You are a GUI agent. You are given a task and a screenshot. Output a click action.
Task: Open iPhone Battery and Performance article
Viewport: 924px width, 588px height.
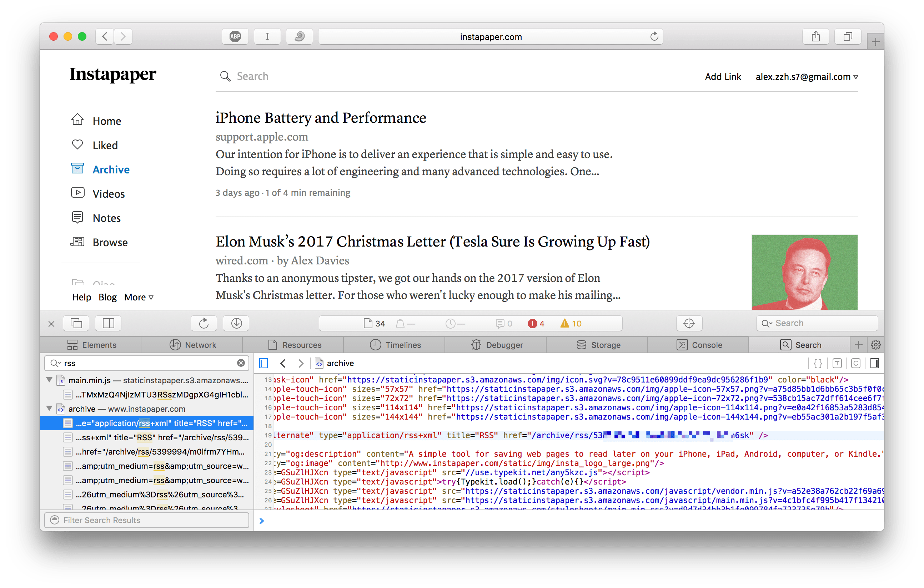(321, 117)
